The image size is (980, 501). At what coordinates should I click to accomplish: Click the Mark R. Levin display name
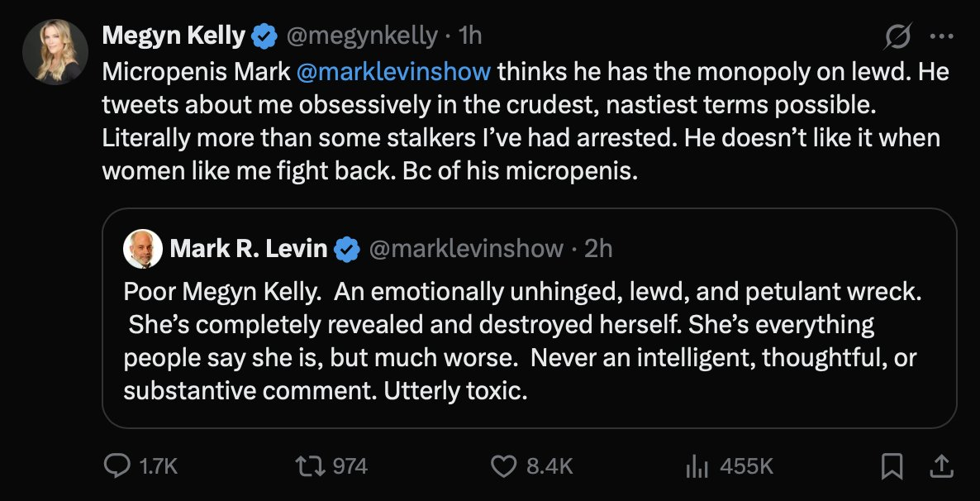pyautogui.click(x=249, y=248)
